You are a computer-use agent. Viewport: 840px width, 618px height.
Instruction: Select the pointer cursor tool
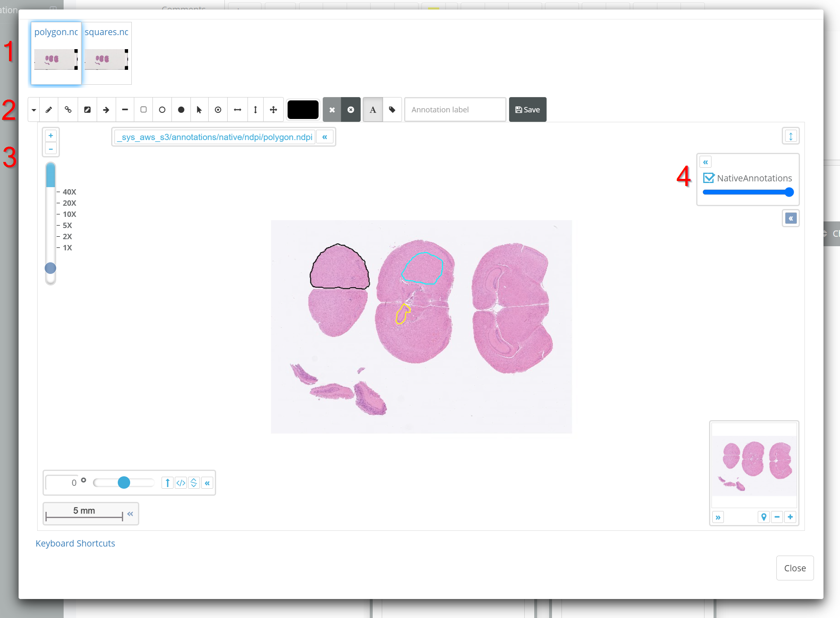coord(199,110)
